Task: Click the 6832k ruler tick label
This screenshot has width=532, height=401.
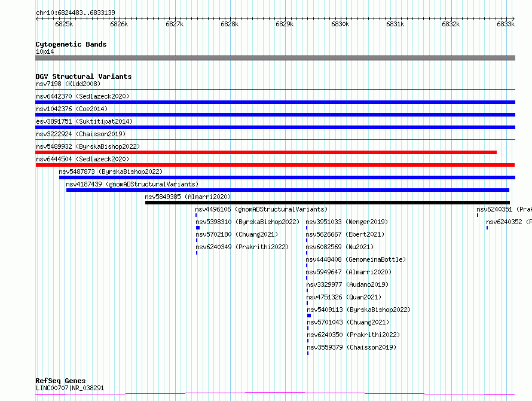Action: pyautogui.click(x=451, y=24)
